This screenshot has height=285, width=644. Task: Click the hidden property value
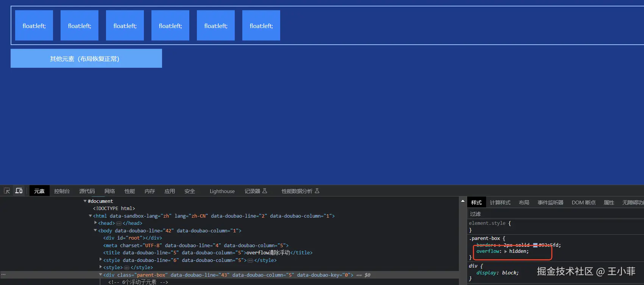(517, 251)
